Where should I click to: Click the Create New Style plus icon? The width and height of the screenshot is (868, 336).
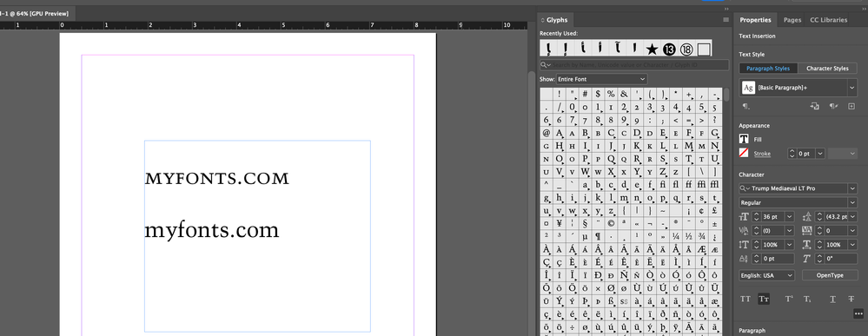click(851, 106)
